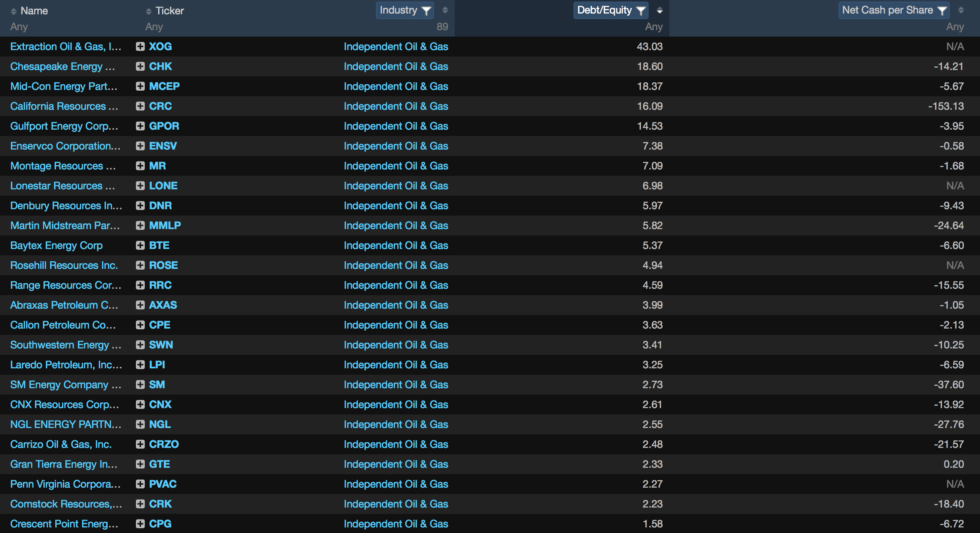This screenshot has height=533, width=980.
Task: Expand the SM ticker plus icon
Action: tap(140, 385)
